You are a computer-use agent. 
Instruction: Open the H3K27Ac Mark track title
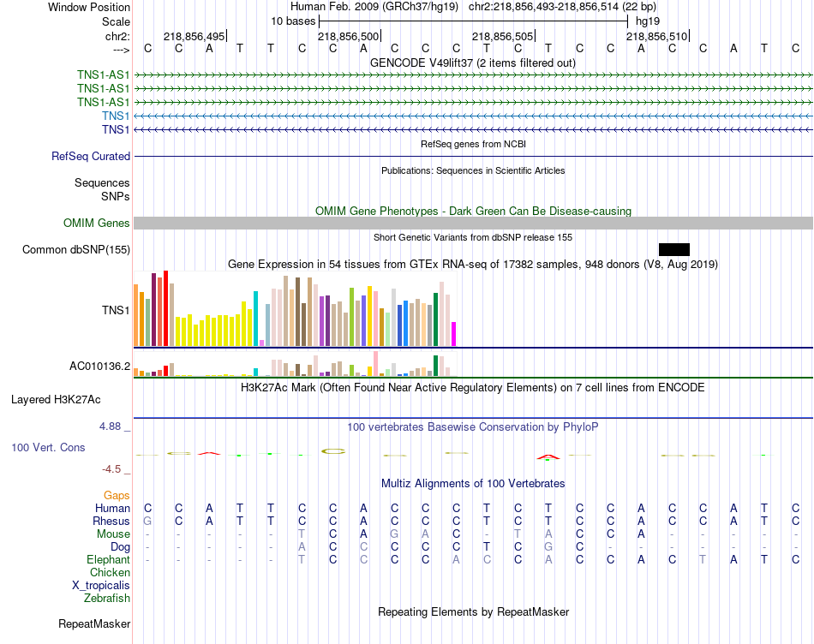[472, 388]
